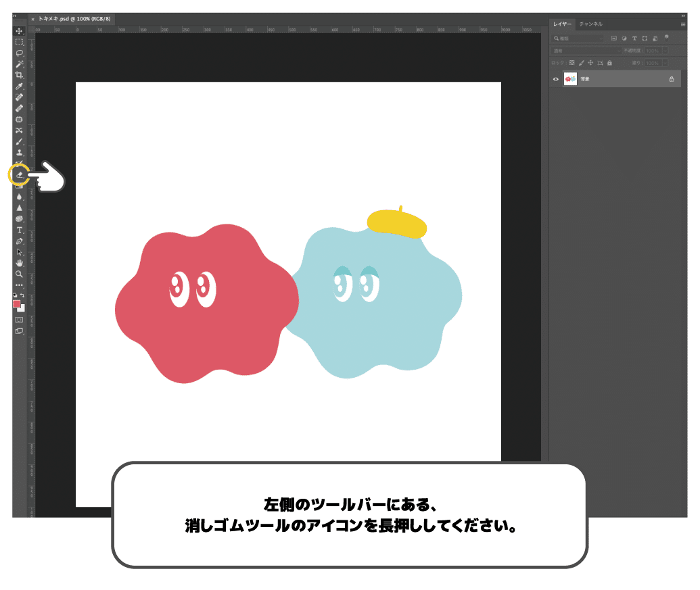Click the yellow beret on canvas
Image resolution: width=700 pixels, height=590 pixels.
(397, 222)
